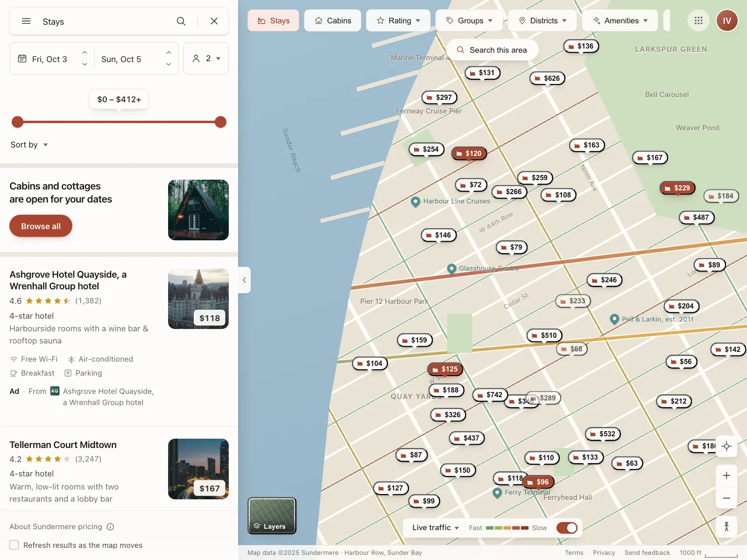Click Send feedback link
The width and height of the screenshot is (747, 560).
click(x=647, y=553)
